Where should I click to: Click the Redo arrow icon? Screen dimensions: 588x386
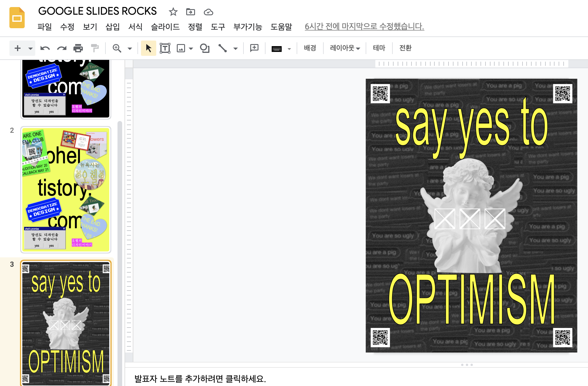(62, 48)
